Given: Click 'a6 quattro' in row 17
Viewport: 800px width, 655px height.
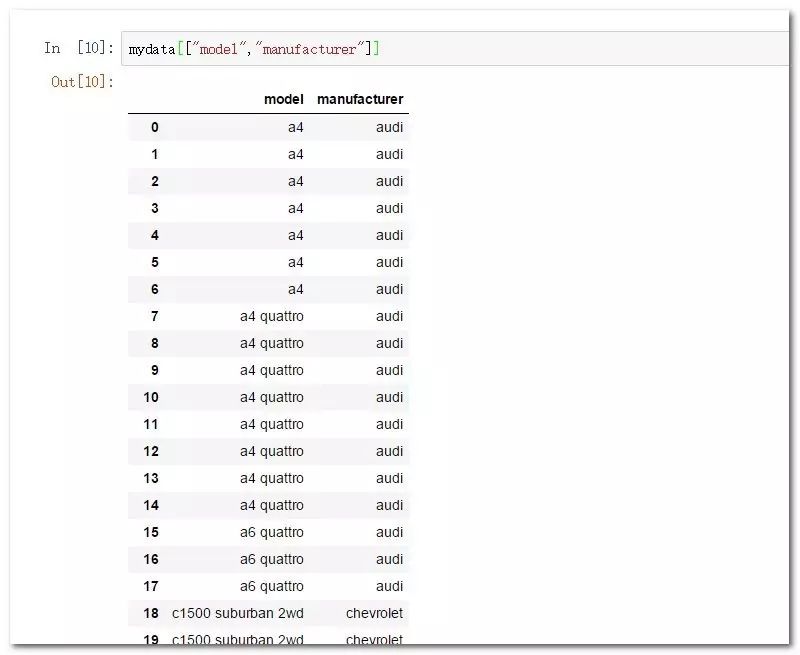Looking at the screenshot, I should coord(272,587).
